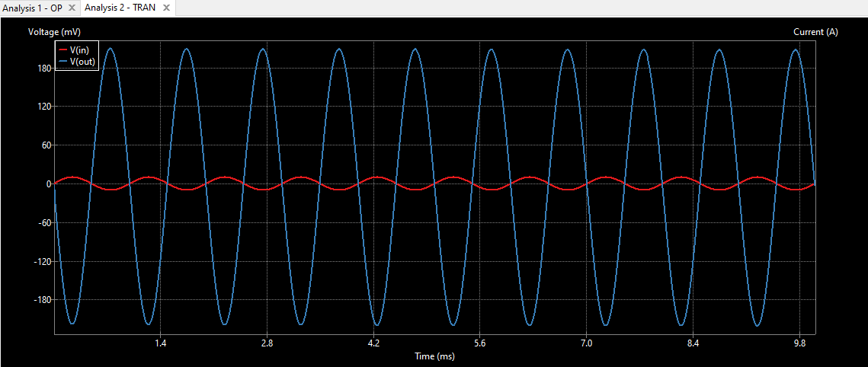Viewport: 868px width, 367px height.
Task: Click the 0 tick on voltage axis
Action: point(48,184)
